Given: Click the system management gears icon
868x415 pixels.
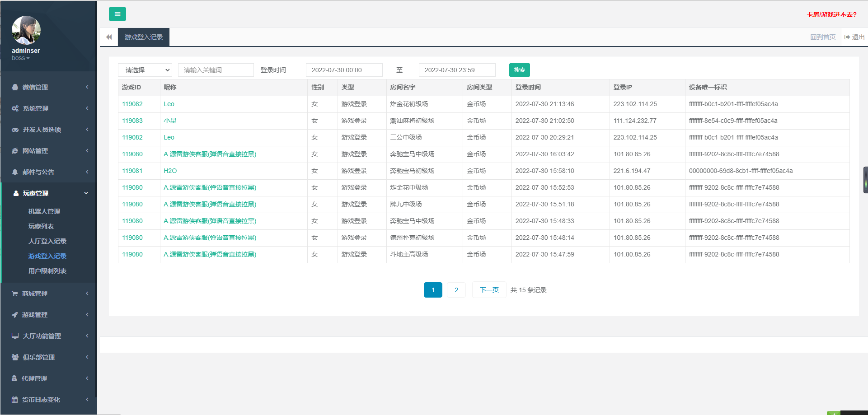Looking at the screenshot, I should [x=15, y=108].
